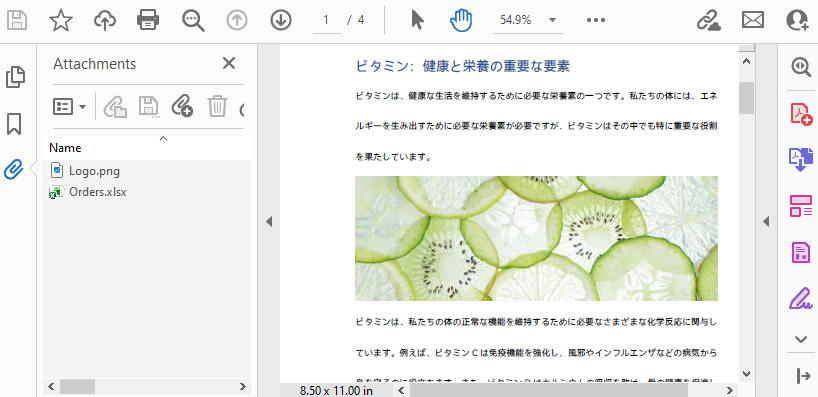Collapse the left navigation pane arrow

point(269,222)
